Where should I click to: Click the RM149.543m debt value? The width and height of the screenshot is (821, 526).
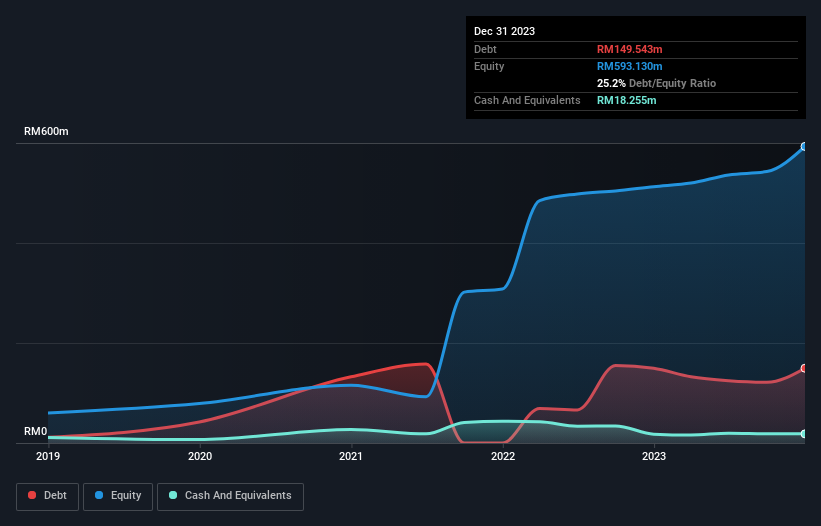click(629, 49)
